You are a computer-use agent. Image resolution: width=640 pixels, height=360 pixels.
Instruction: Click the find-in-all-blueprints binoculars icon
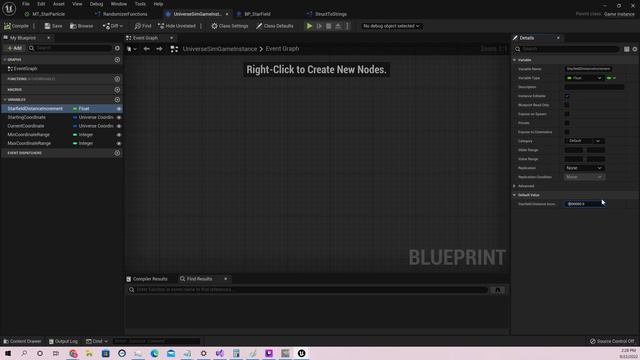click(498, 290)
